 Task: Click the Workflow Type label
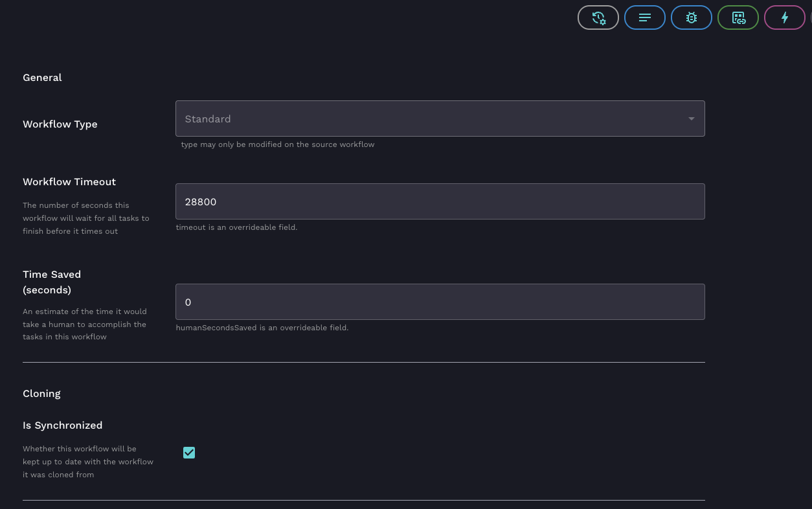click(x=60, y=124)
